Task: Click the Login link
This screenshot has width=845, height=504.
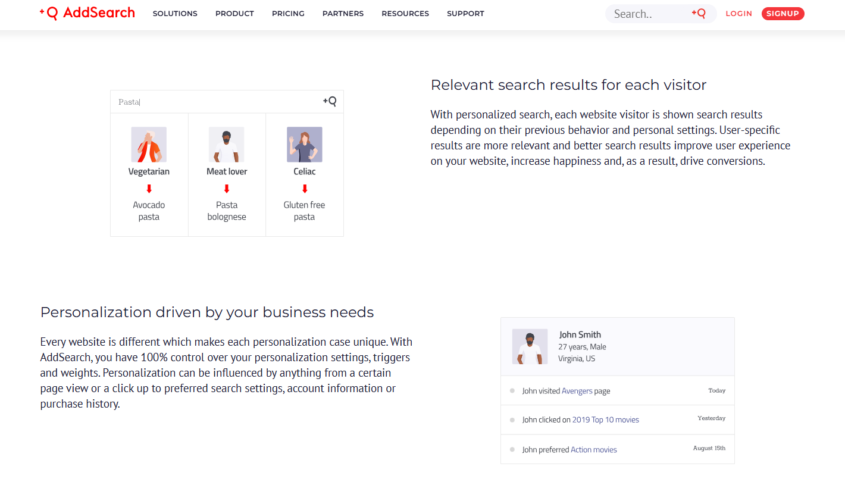Action: pyautogui.click(x=738, y=14)
